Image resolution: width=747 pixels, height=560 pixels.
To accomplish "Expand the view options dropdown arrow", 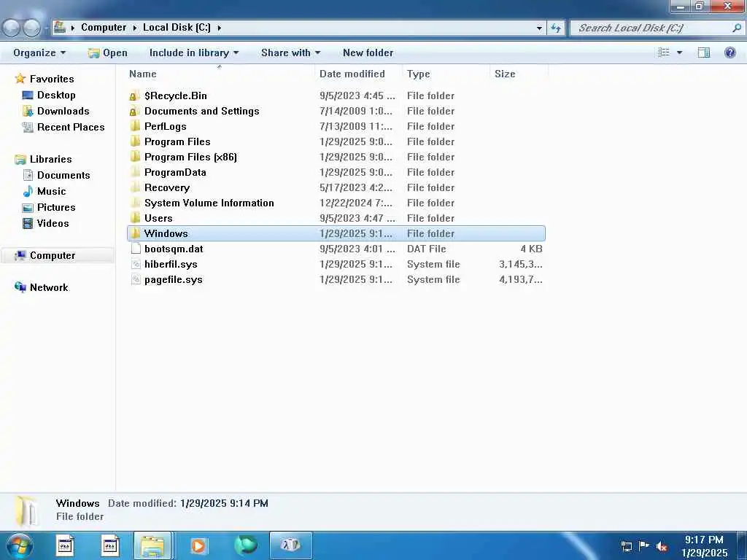I will click(679, 52).
